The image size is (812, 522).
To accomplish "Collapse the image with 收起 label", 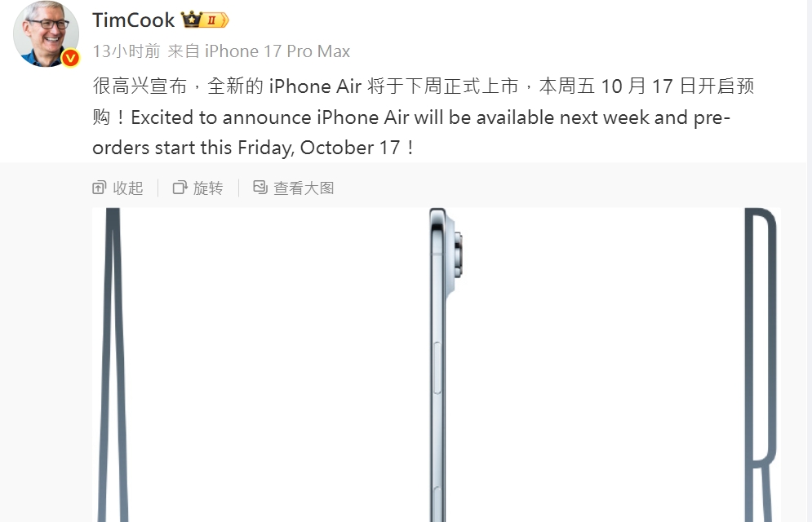I will tap(128, 188).
